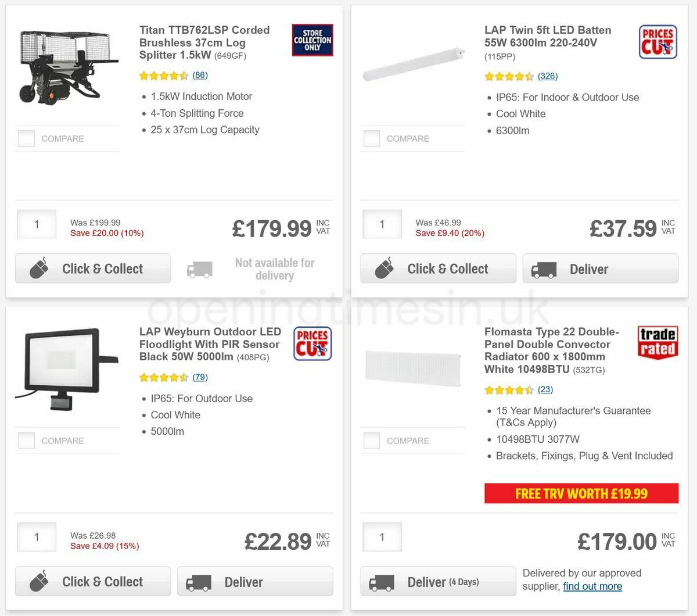Enable Compare for the Titan log splitter

(x=26, y=138)
